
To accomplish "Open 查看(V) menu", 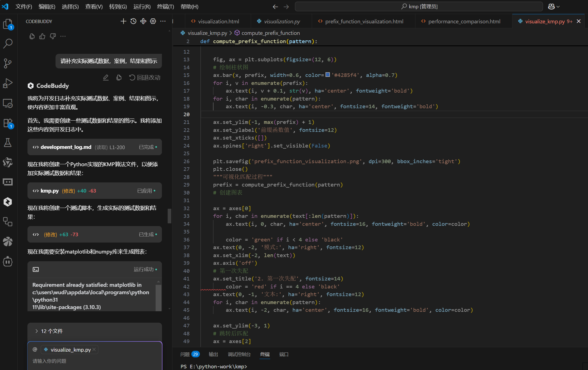I will tap(94, 7).
